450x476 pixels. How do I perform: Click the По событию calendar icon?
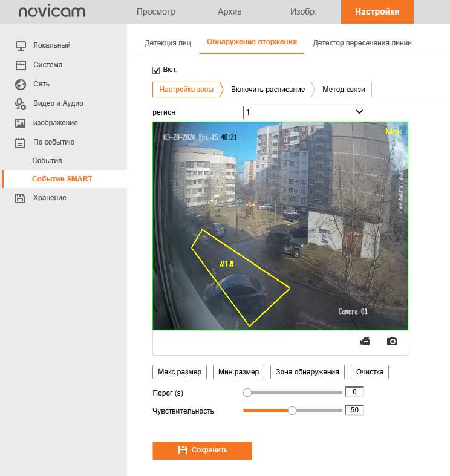tap(20, 142)
